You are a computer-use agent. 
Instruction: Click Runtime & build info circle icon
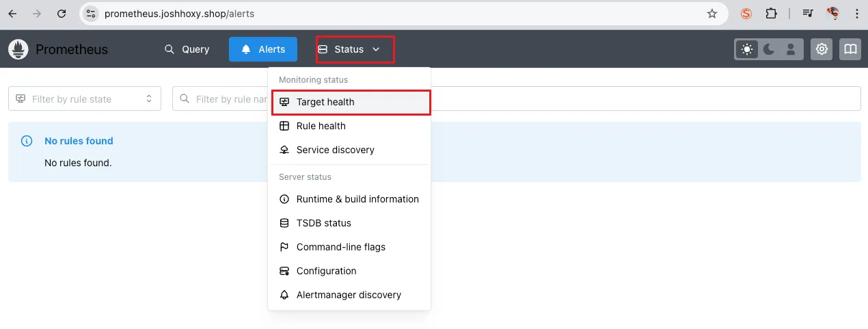284,199
